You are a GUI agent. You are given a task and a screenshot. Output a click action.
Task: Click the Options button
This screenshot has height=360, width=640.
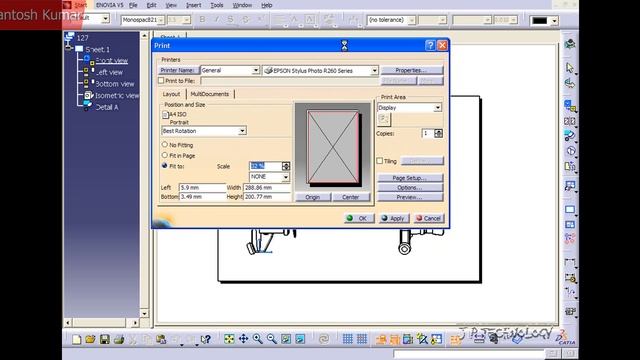(410, 188)
